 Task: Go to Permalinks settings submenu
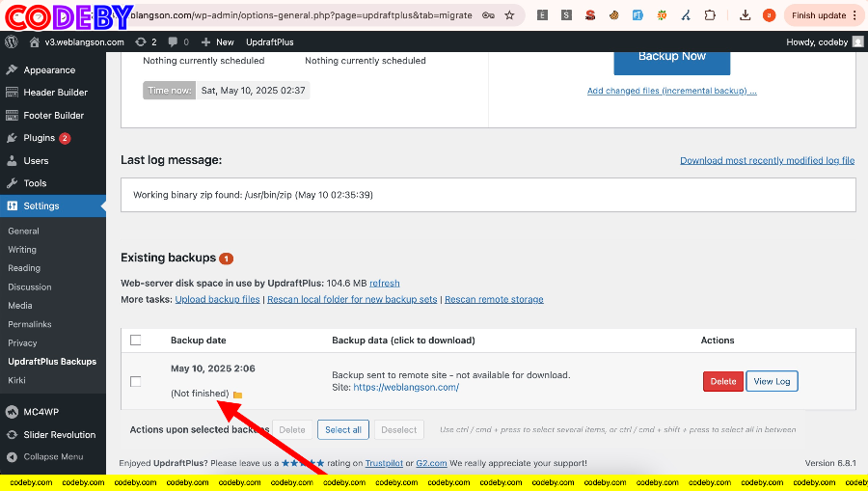(x=29, y=324)
